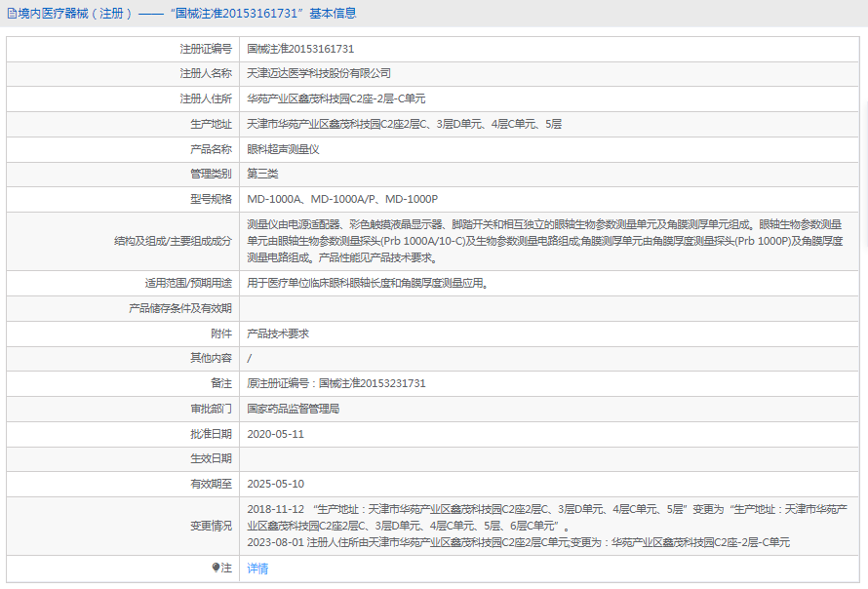
Task: Click the 第三类 category value
Action: click(x=262, y=174)
